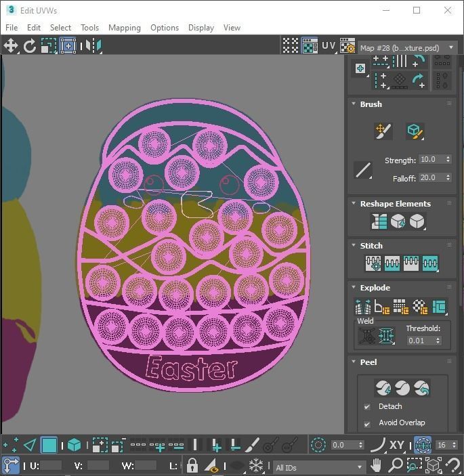The image size is (464, 476).
Task: Activate the Freeform Mode tool
Action: coord(68,46)
